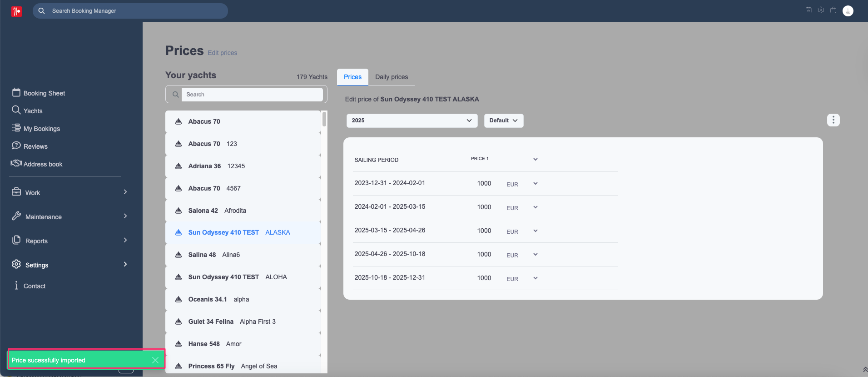Click the SAILING PERIOD column header
The height and width of the screenshot is (377, 868).
(376, 160)
